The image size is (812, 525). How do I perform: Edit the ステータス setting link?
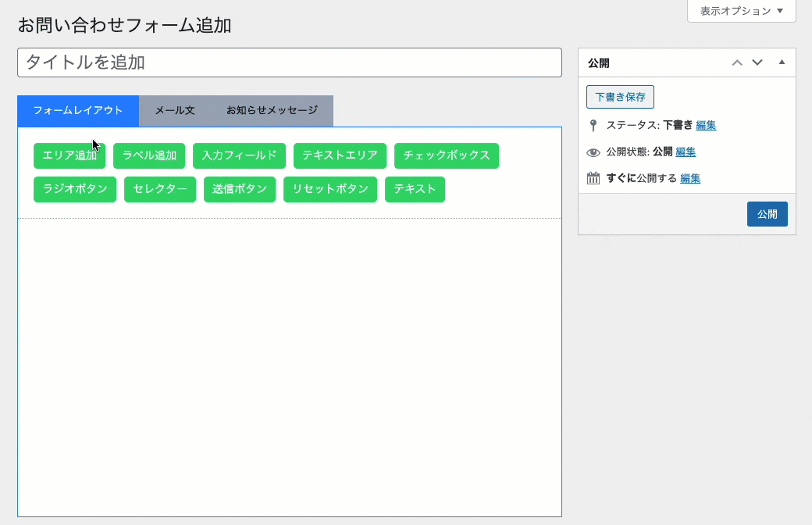(706, 125)
